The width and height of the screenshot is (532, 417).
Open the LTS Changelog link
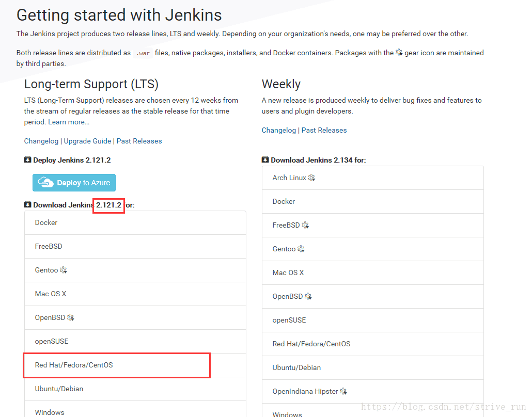[x=41, y=141]
